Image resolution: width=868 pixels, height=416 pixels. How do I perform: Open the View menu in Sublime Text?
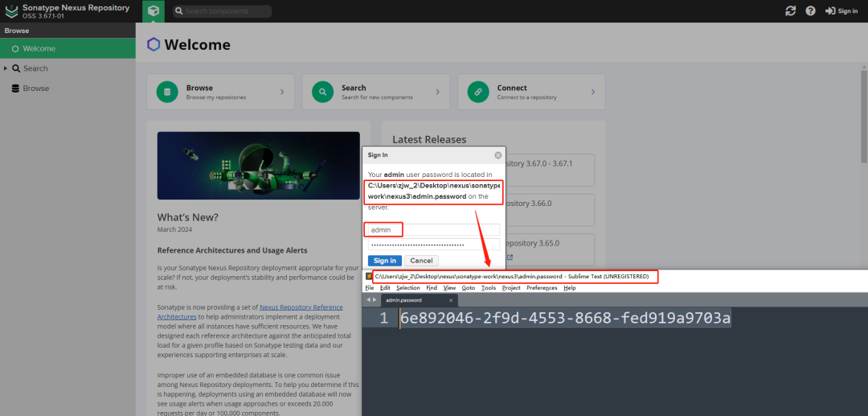449,288
